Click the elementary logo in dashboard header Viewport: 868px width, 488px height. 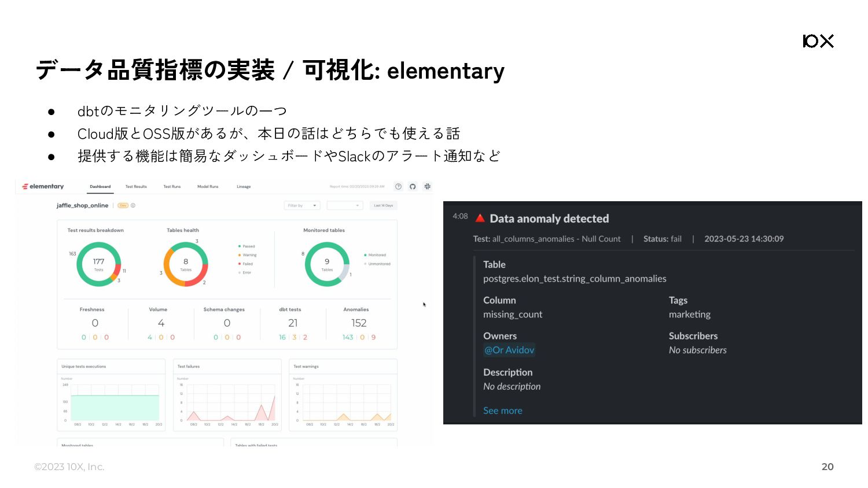coord(43,186)
